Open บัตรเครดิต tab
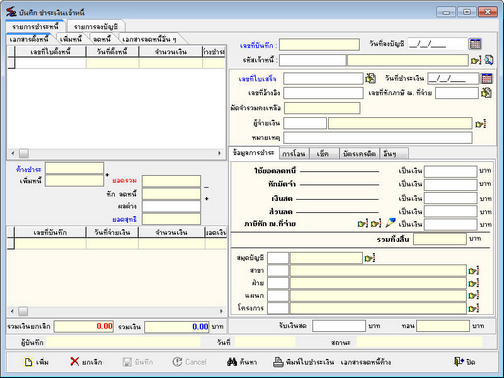Screen dimensions: 504x378 click(359, 154)
